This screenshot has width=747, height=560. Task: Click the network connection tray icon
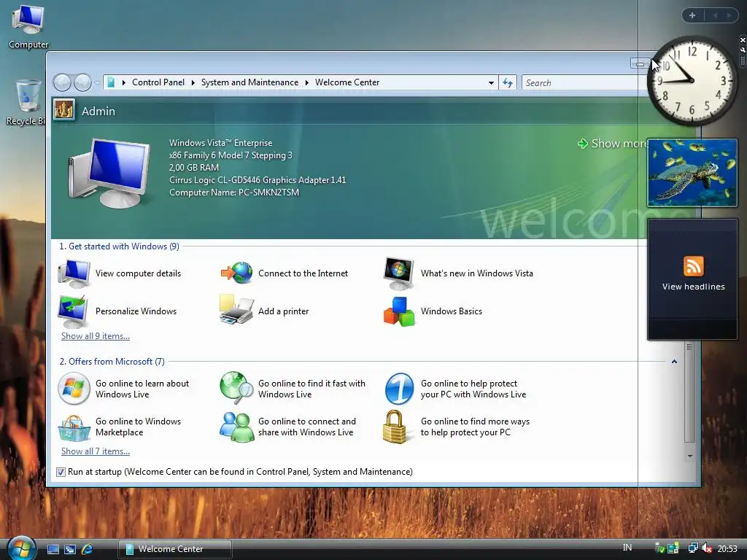tap(693, 548)
